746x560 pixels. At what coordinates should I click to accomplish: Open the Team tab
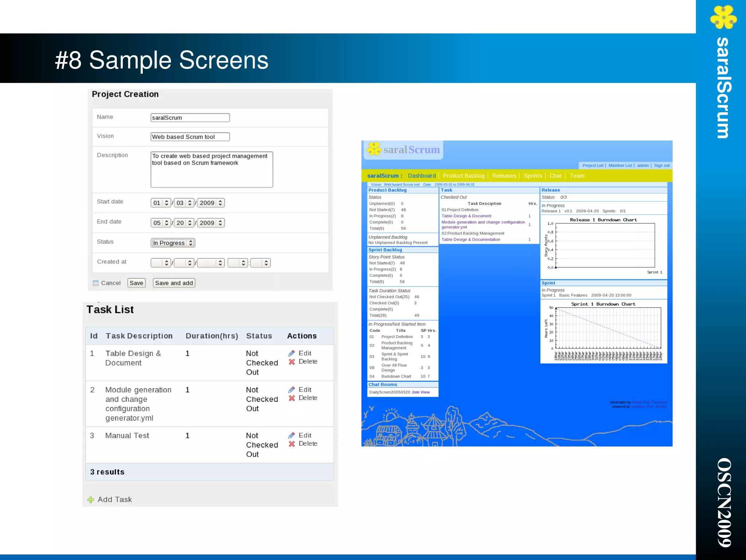point(577,176)
